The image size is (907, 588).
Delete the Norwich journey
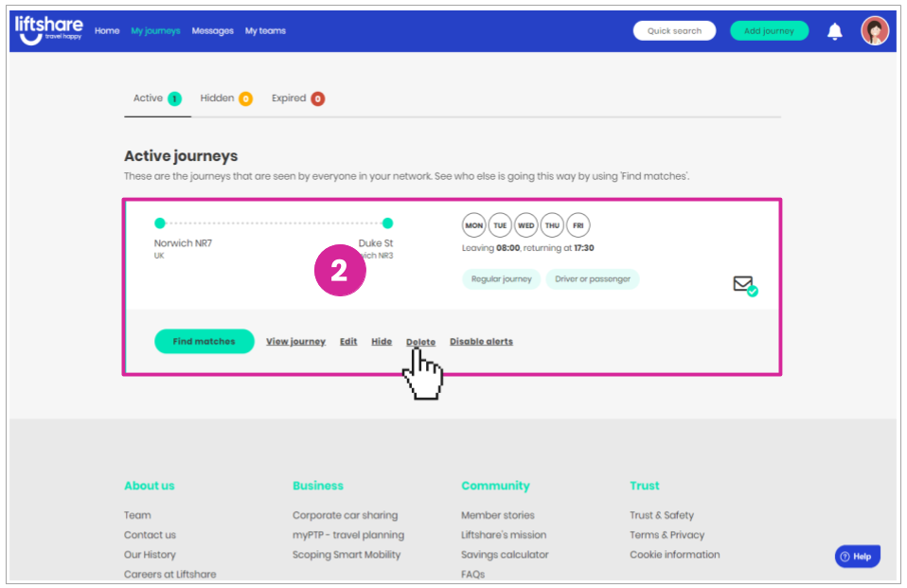420,342
